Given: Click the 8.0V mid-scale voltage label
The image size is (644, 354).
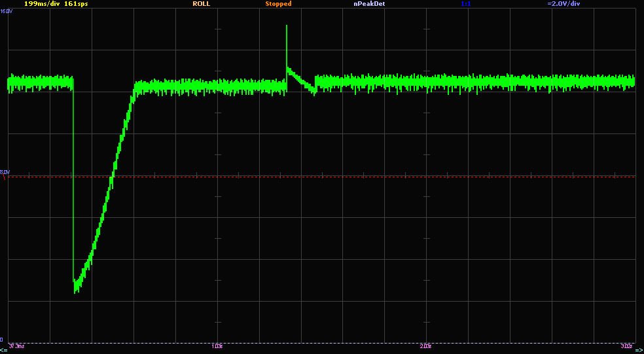Looking at the screenshot, I should pos(5,172).
